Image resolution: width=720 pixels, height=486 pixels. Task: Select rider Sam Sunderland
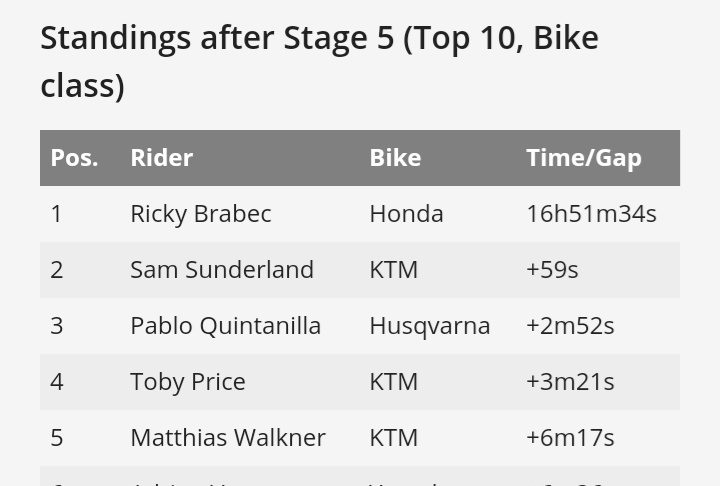point(221,270)
